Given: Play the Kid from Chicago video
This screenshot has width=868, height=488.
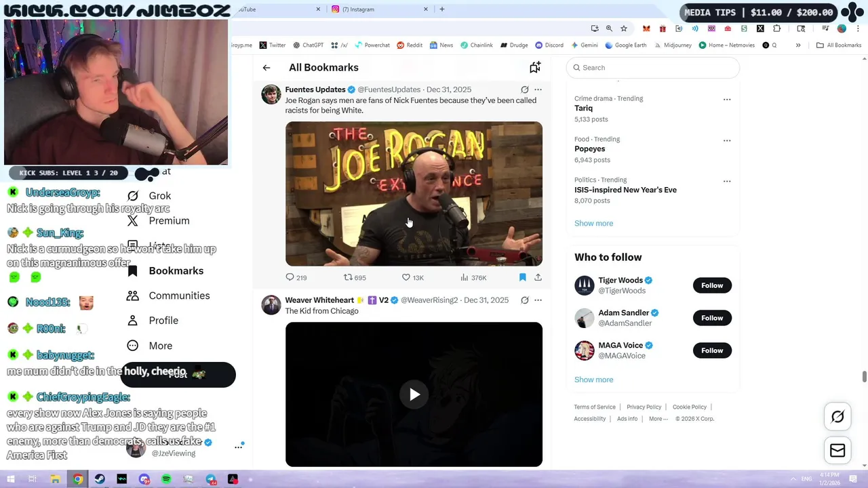Looking at the screenshot, I should coord(414,394).
